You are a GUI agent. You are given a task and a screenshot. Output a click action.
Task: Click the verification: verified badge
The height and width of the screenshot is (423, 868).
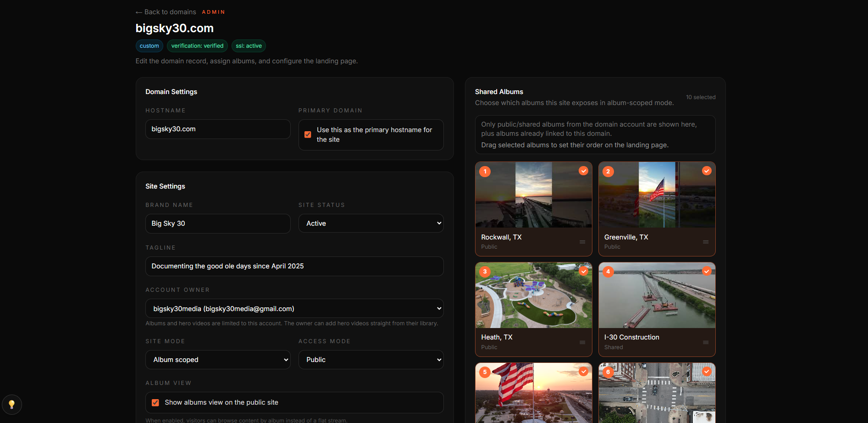pos(197,46)
